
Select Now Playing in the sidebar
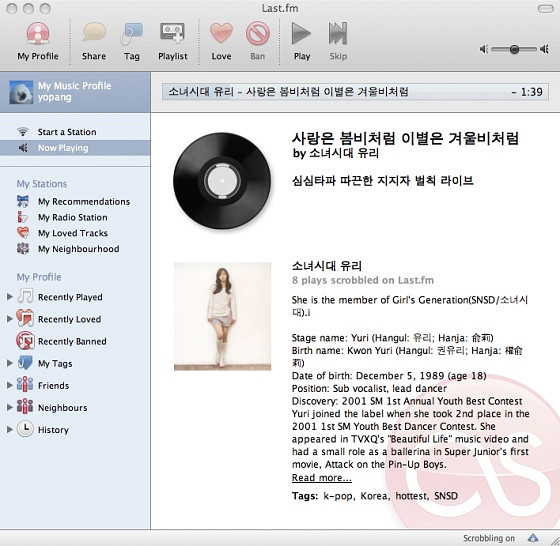click(x=75, y=148)
